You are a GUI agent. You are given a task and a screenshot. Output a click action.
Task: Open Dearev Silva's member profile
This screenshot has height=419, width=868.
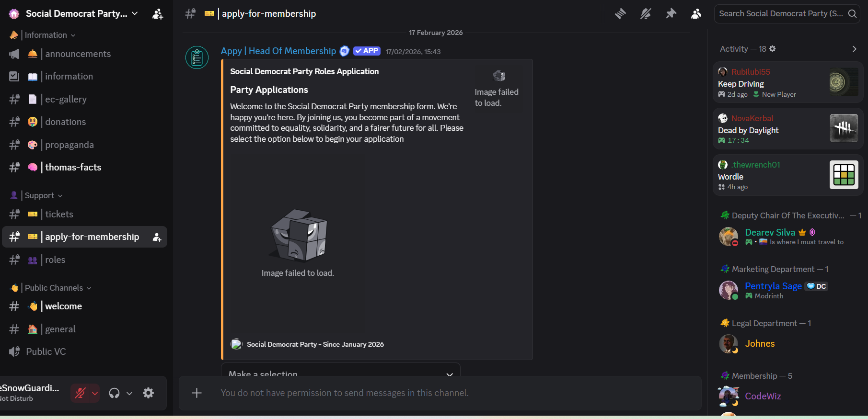coord(770,233)
